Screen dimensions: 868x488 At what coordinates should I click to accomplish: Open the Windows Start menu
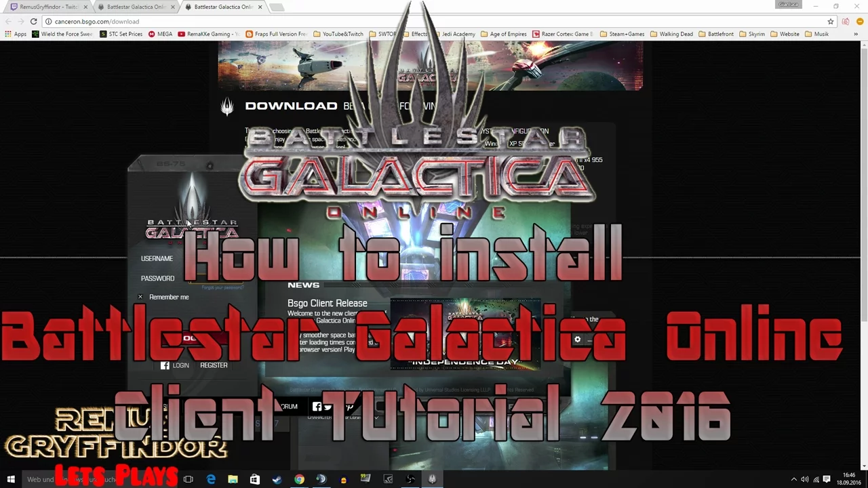click(x=11, y=480)
